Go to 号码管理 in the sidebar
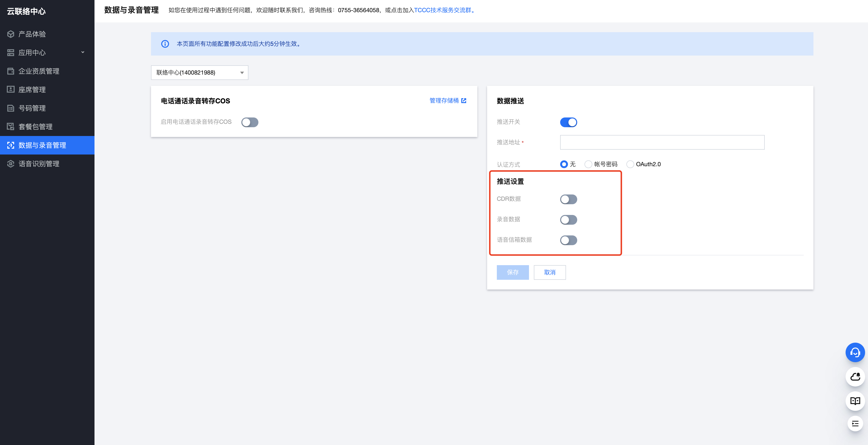 pyautogui.click(x=32, y=108)
